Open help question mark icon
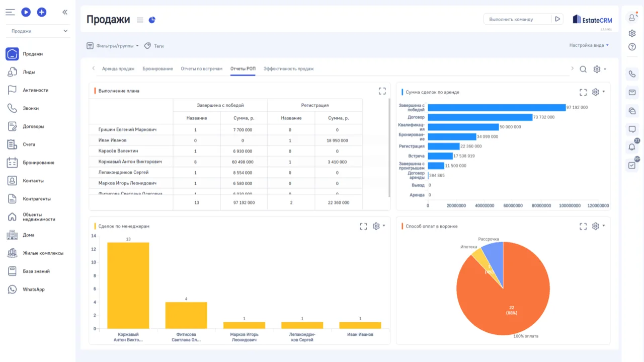Screen dimensions: 644x362 point(632,47)
